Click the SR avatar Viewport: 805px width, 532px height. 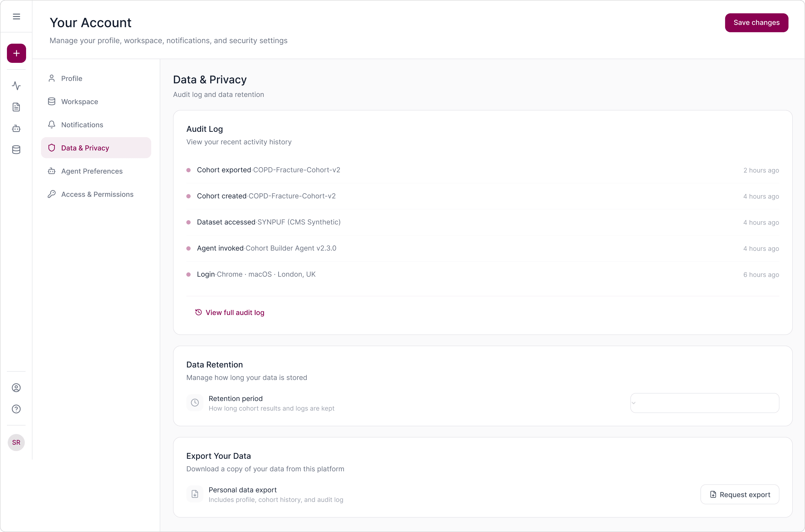16,443
